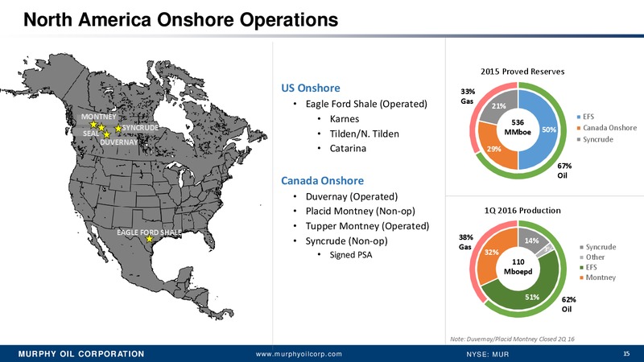Open the www.murphyoilcorp.com link
The width and height of the screenshot is (644, 362).
(299, 354)
